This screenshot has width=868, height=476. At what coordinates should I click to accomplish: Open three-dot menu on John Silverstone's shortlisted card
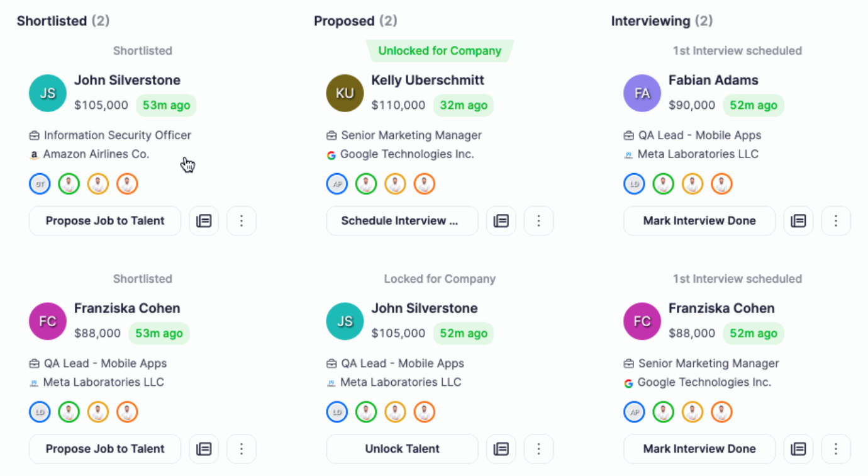coord(242,221)
